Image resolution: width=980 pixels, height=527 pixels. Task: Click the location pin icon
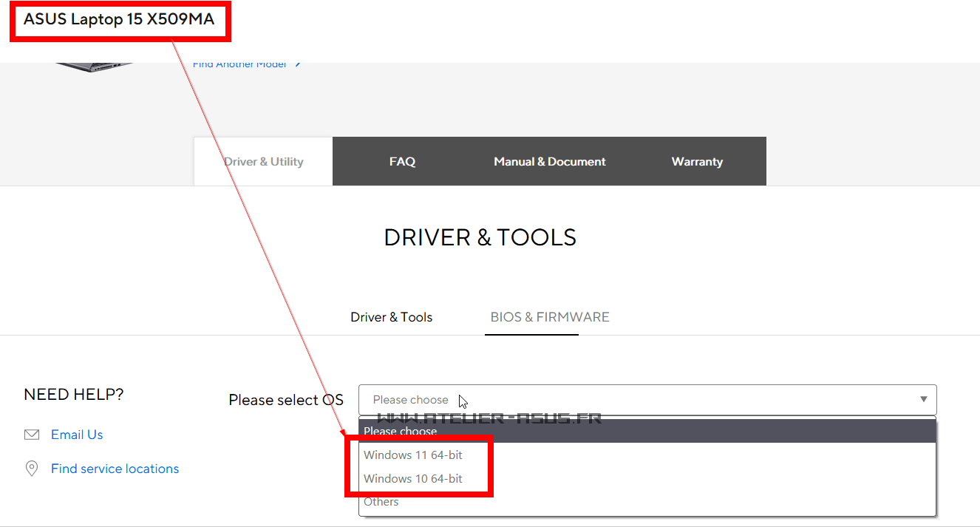pos(32,469)
